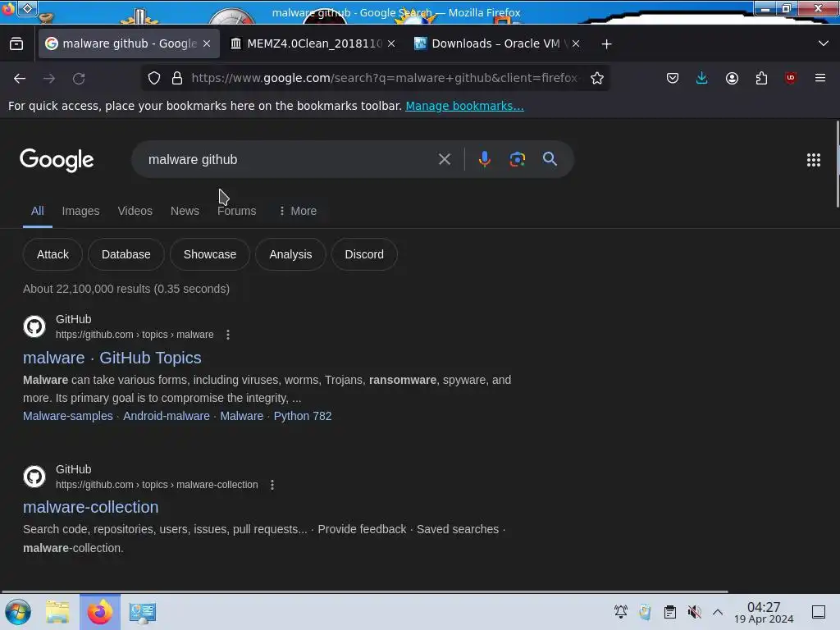Image resolution: width=840 pixels, height=630 pixels.
Task: Select the Forums results tab
Action: click(x=237, y=211)
